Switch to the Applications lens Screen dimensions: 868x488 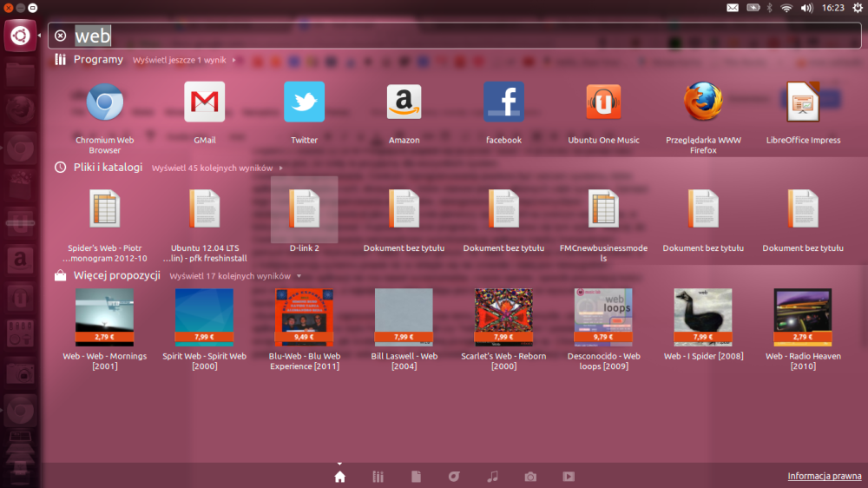coord(378,477)
